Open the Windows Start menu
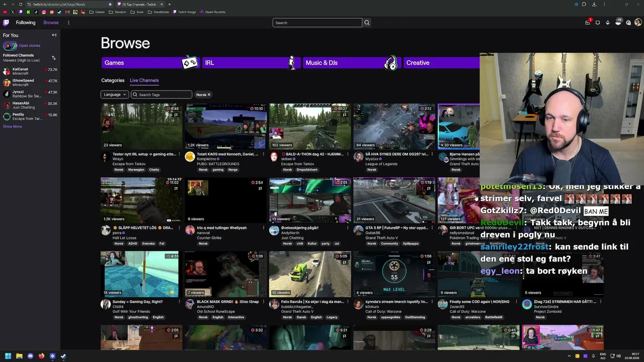The height and width of the screenshot is (362, 644). [8, 356]
